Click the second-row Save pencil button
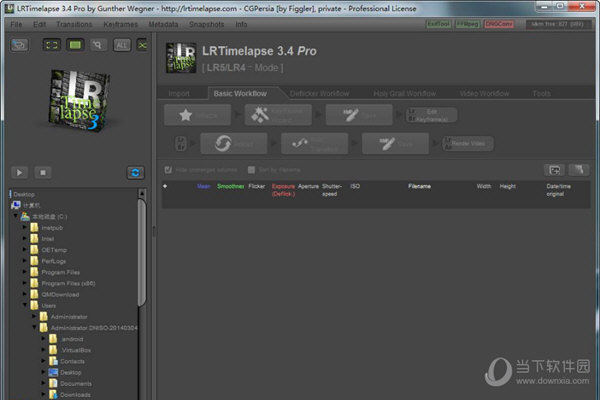This screenshot has height=400, width=600. pos(395,144)
